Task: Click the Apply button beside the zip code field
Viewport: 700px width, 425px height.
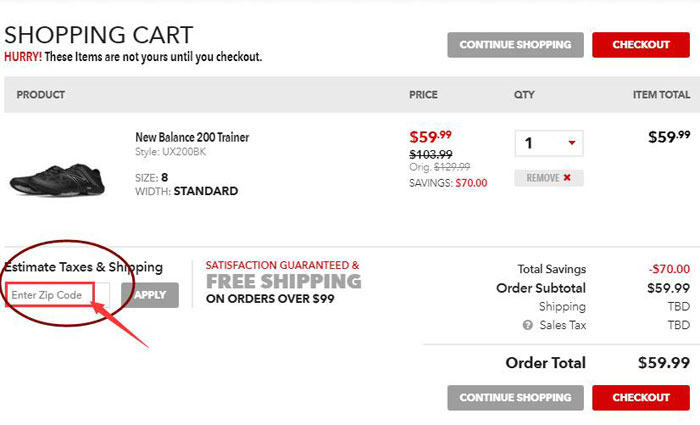Action: (150, 295)
